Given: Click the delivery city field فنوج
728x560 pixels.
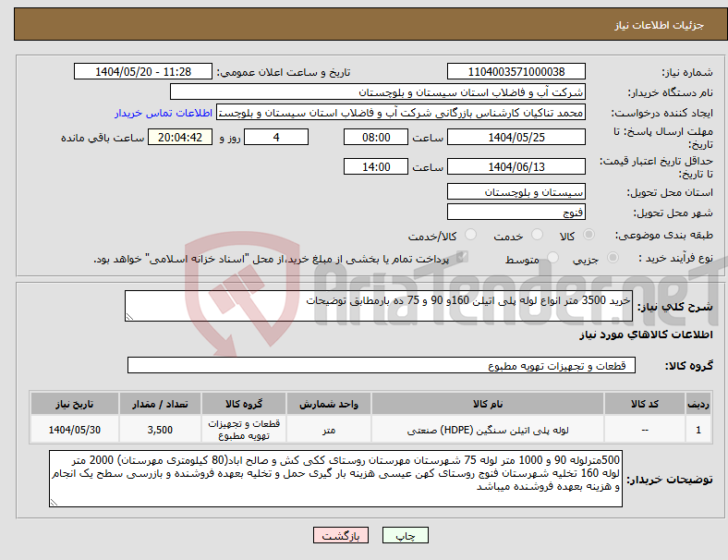Looking at the screenshot, I should [x=516, y=212].
